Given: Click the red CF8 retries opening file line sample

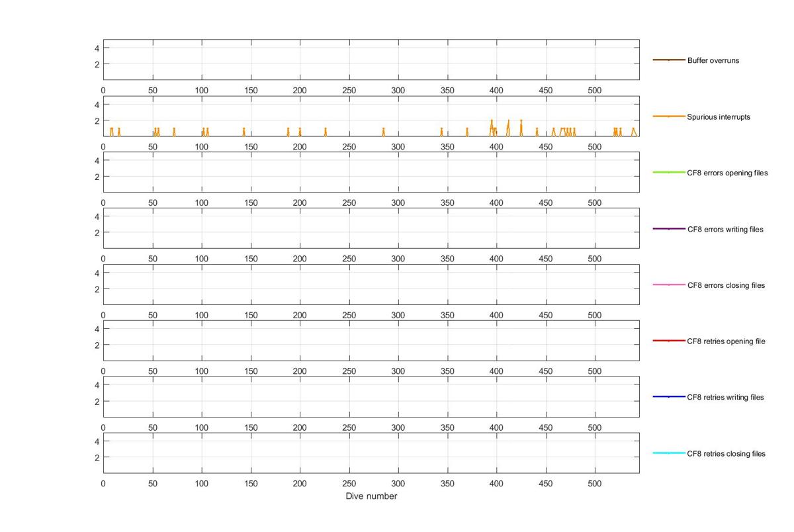Looking at the screenshot, I should (669, 341).
